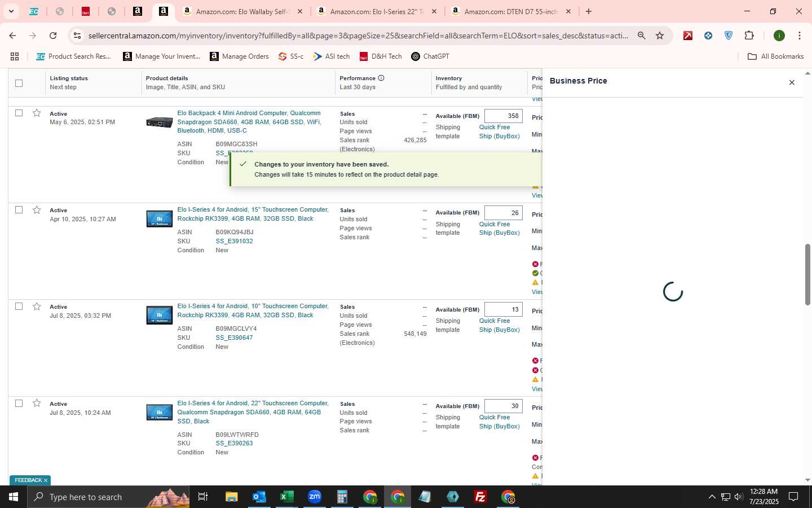Reload the Seller Central page
Screen dimensions: 812x508
point(53,36)
